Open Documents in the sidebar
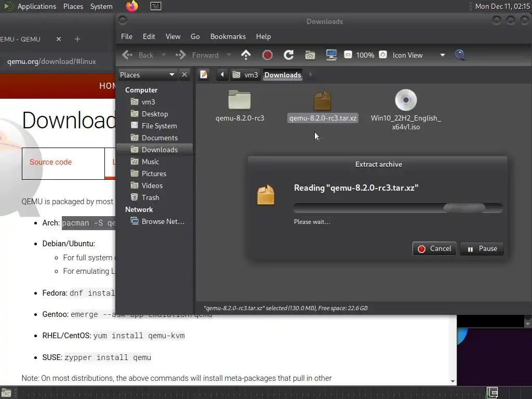532x399 pixels. click(155, 137)
